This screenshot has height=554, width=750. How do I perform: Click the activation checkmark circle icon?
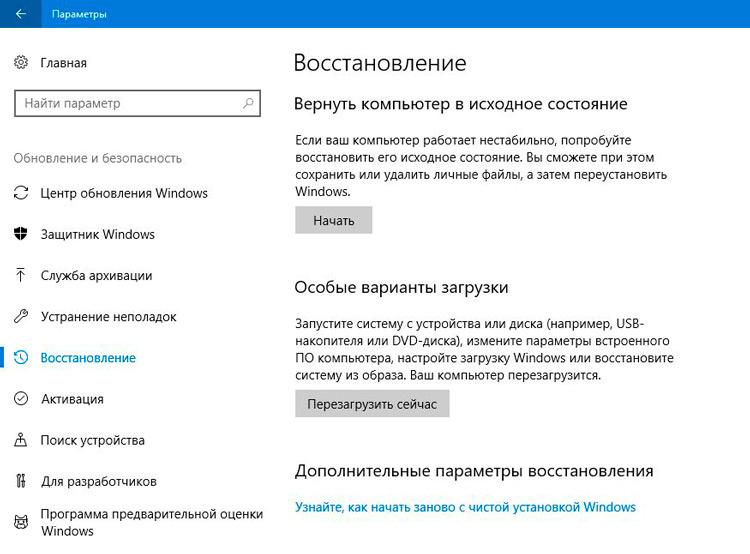tap(21, 399)
